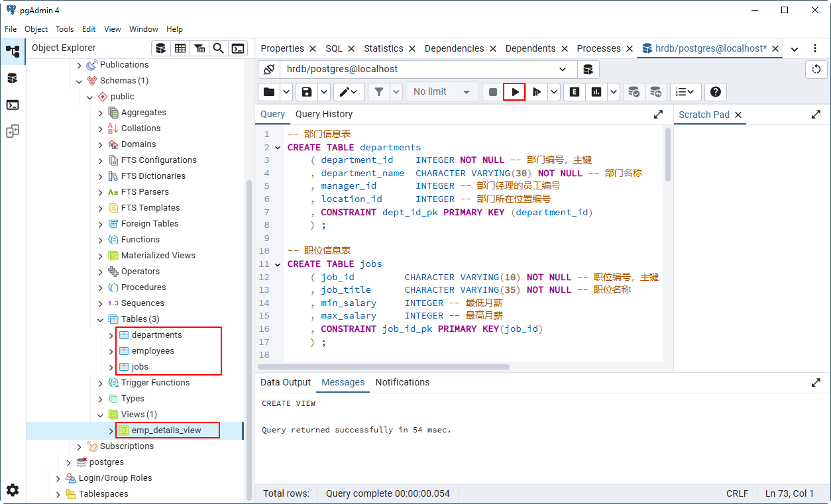Viewport: 831px width, 504px height.
Task: Fold the CREATE TABLE departments code block
Action: coord(277,148)
